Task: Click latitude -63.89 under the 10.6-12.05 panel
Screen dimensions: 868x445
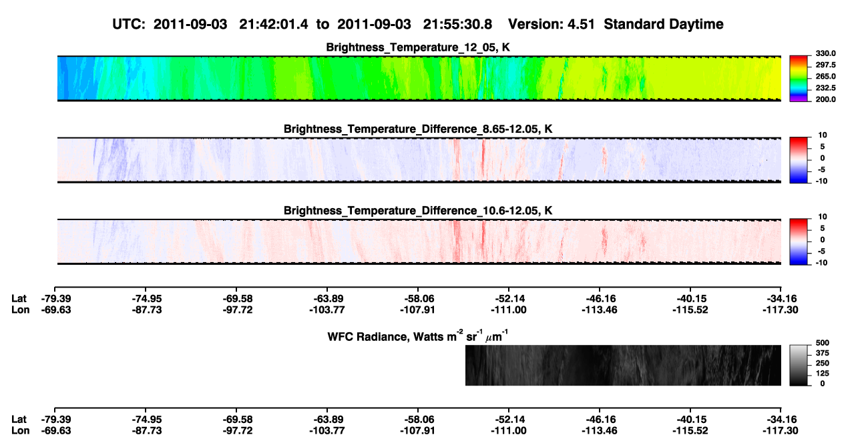Action: [x=328, y=298]
